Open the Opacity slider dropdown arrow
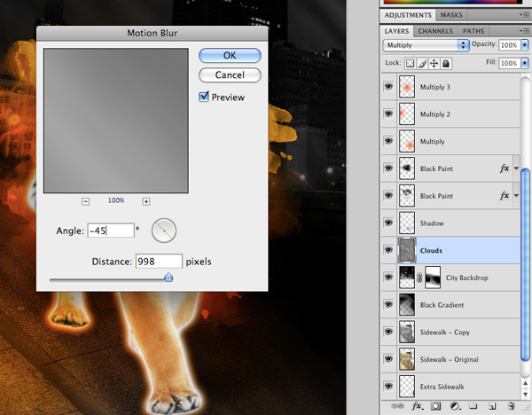Viewport: 532px width, 415px height. [525, 45]
